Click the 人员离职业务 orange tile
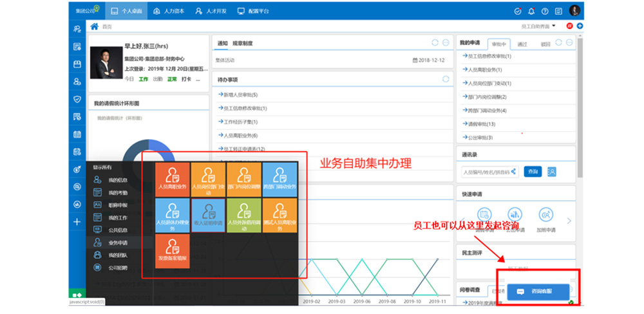 (x=172, y=178)
